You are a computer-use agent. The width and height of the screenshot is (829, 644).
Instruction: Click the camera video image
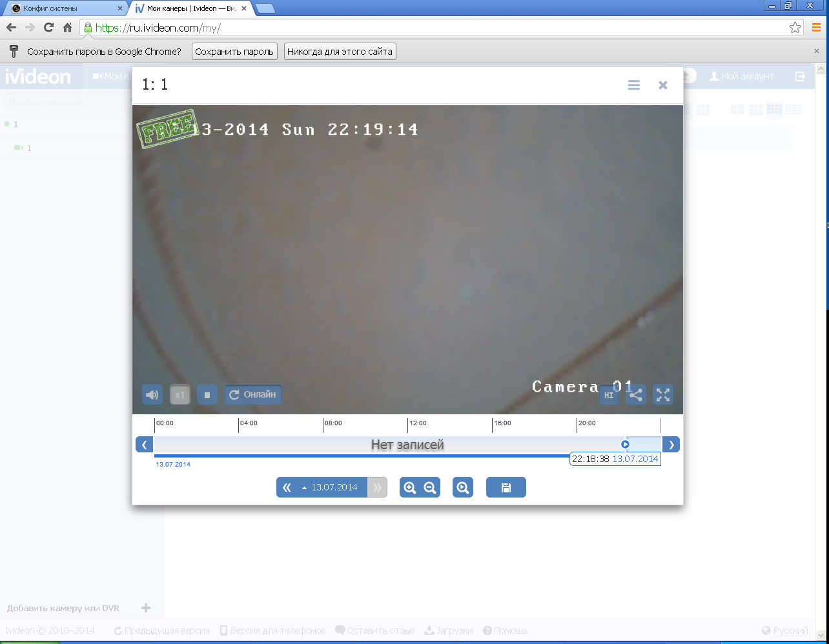point(407,259)
